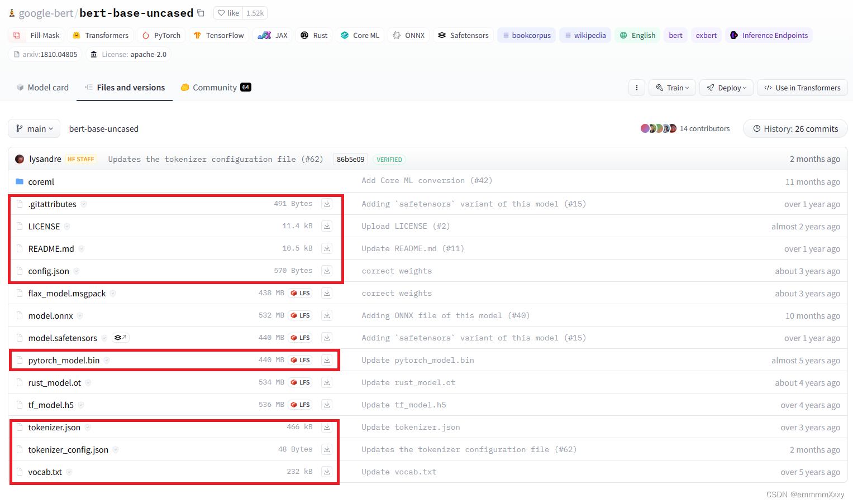Click the Inference Endpoints tag
Viewport: 853px width, 504px height.
point(769,35)
